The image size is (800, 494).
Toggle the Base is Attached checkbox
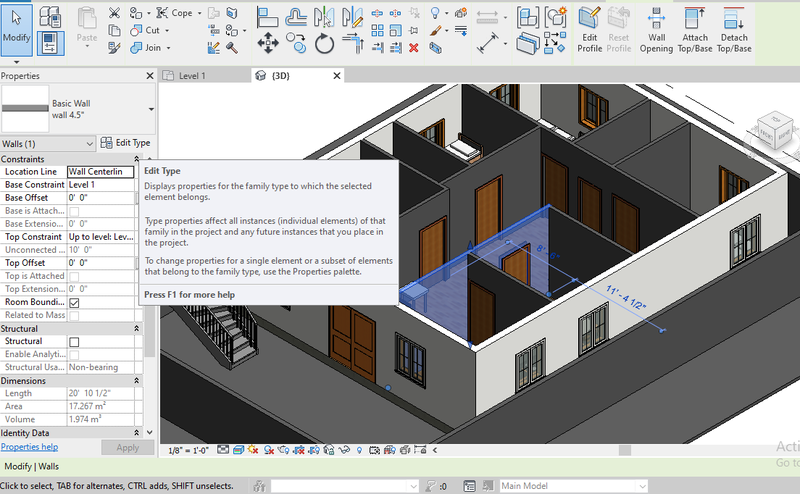click(x=74, y=211)
